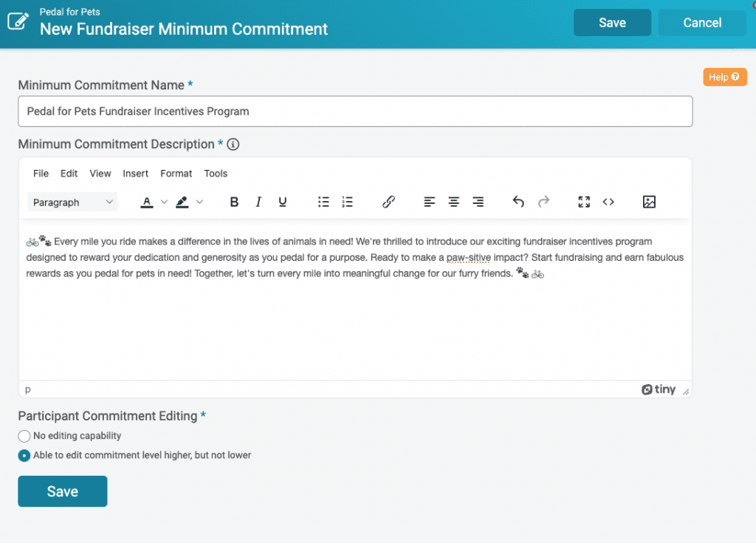This screenshot has width=756, height=543.
Task: Open the View menu
Action: click(x=100, y=174)
